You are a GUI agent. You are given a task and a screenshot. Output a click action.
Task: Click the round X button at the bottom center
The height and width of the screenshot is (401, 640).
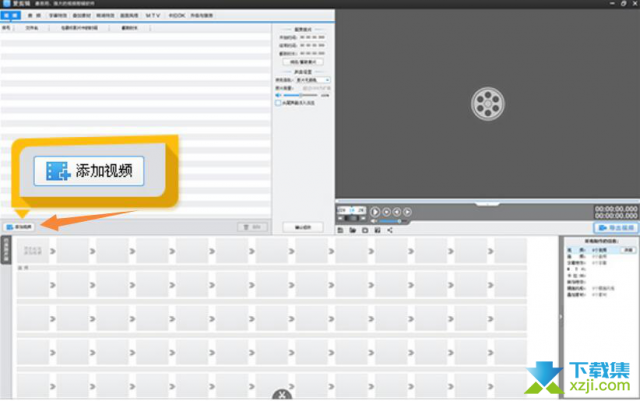(x=282, y=394)
